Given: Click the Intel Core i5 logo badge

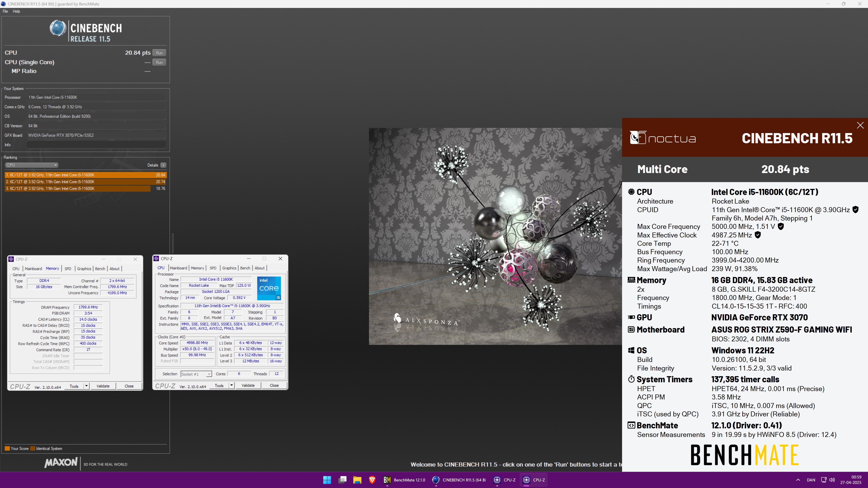Looking at the screenshot, I should tap(269, 288).
